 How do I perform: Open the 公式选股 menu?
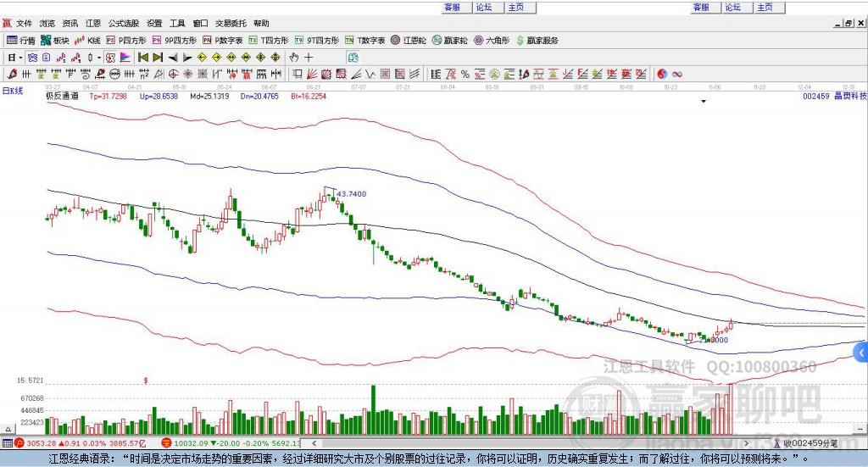tap(124, 23)
